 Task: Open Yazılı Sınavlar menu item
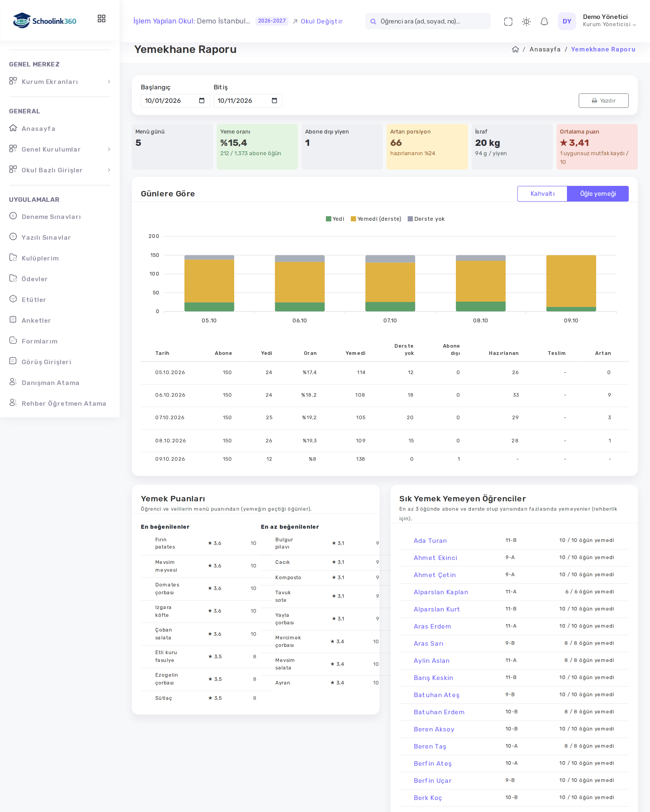[x=46, y=238]
